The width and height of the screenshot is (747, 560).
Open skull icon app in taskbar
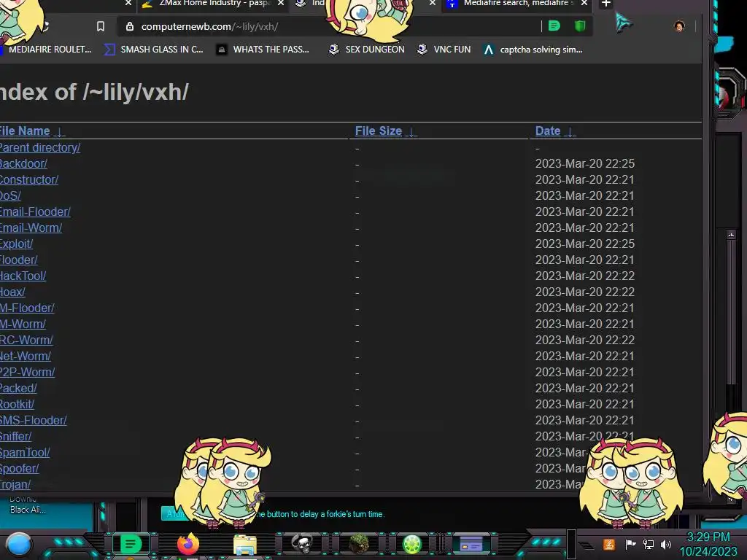pyautogui.click(x=302, y=544)
